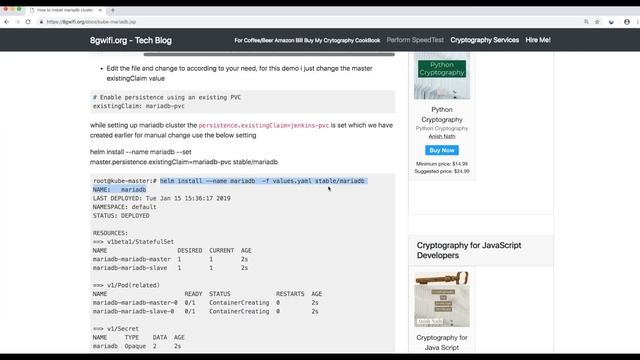The image size is (640, 360).
Task: Click the inline code persistence.existingClaim=jenkins-pvc
Action: coord(264,125)
